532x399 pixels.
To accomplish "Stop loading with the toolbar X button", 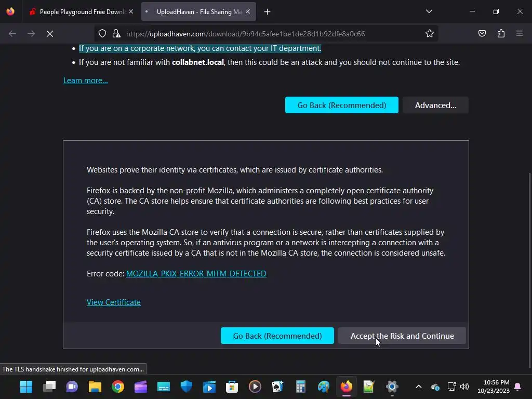I will pos(50,34).
